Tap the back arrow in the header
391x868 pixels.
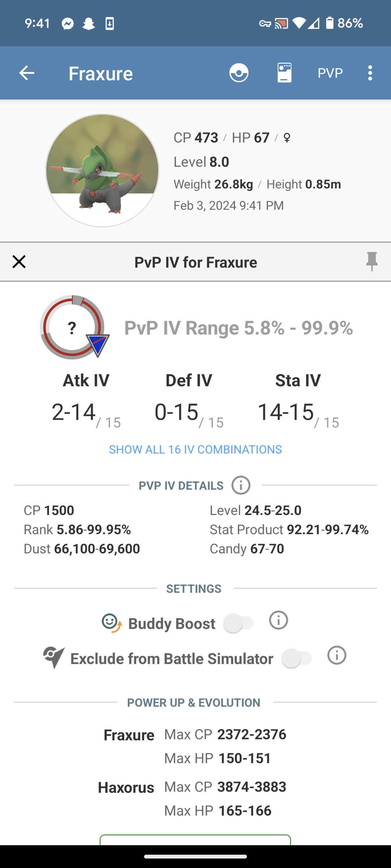[x=26, y=73]
